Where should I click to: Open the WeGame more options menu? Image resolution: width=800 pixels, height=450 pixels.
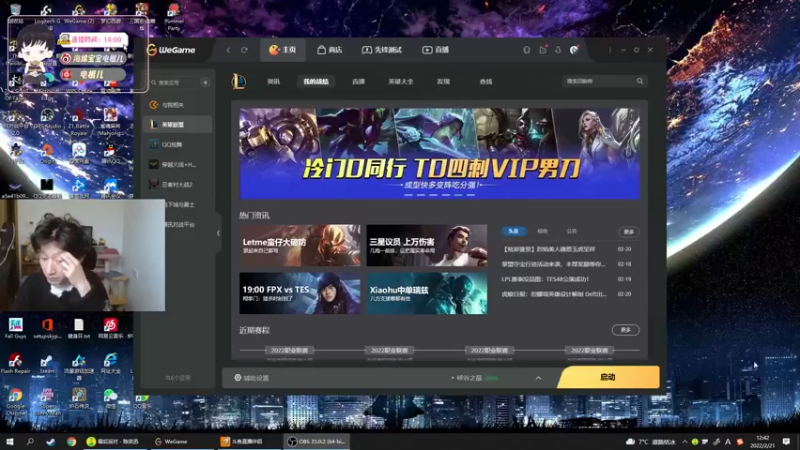click(x=610, y=50)
